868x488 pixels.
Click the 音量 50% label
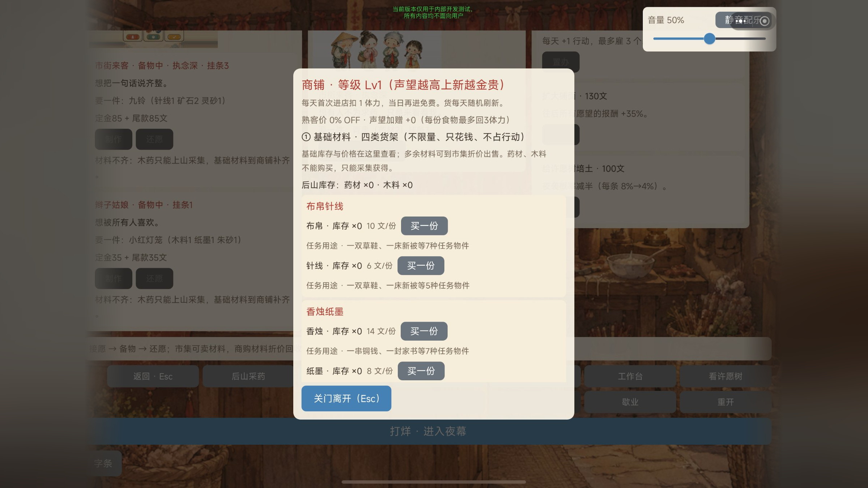pos(666,20)
